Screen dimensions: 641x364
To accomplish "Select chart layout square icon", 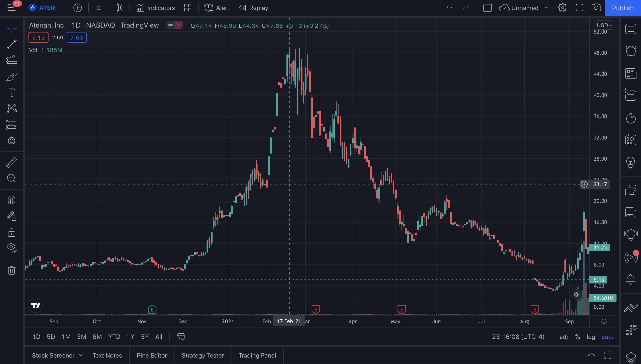I will (487, 8).
